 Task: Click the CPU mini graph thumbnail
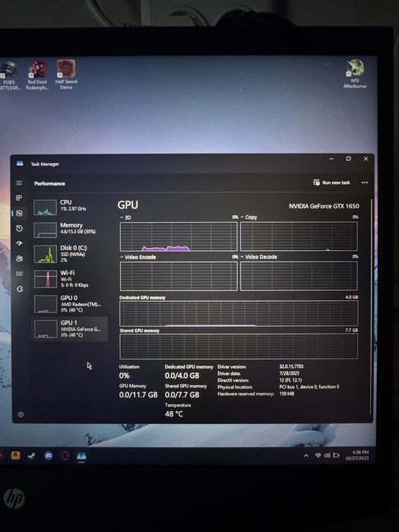coord(45,207)
